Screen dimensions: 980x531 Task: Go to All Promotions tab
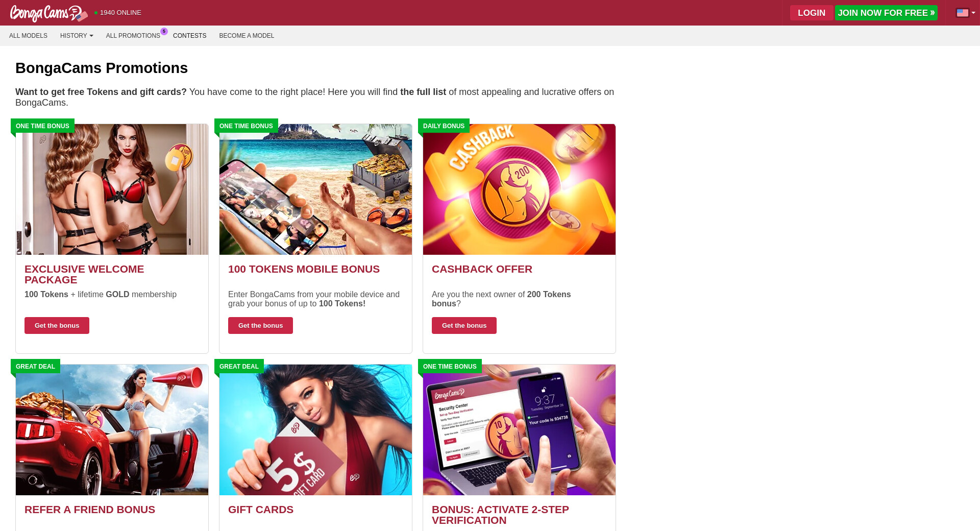click(133, 36)
